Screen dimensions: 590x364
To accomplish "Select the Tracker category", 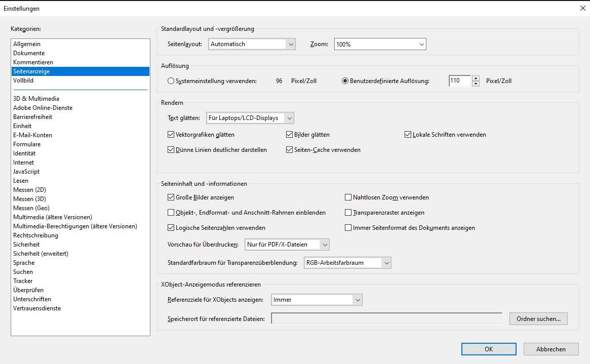I will click(23, 281).
